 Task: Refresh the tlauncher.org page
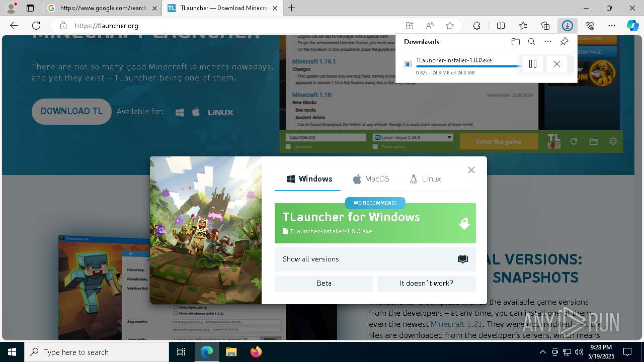click(x=36, y=26)
